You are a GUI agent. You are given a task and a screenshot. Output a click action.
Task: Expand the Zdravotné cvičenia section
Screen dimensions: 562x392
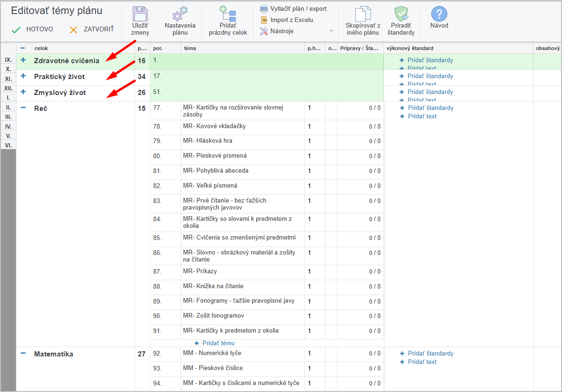click(x=23, y=60)
